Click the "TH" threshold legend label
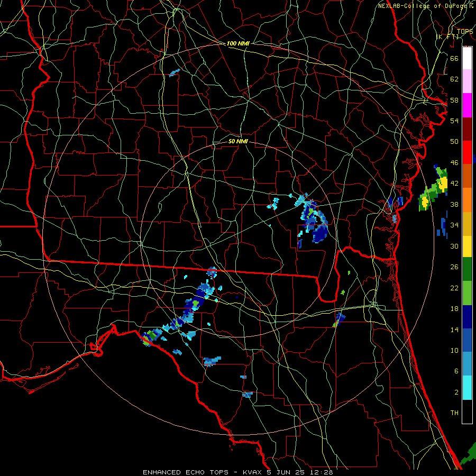 (x=454, y=413)
